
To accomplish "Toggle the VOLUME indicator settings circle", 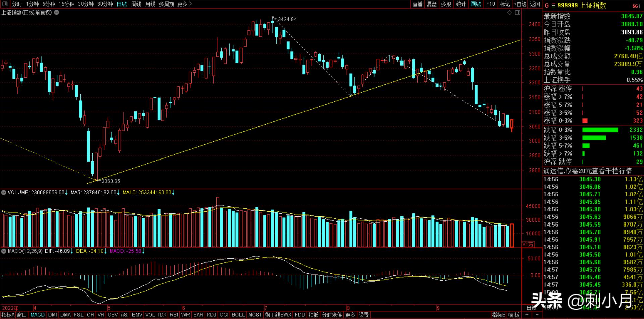I will [x=4, y=193].
